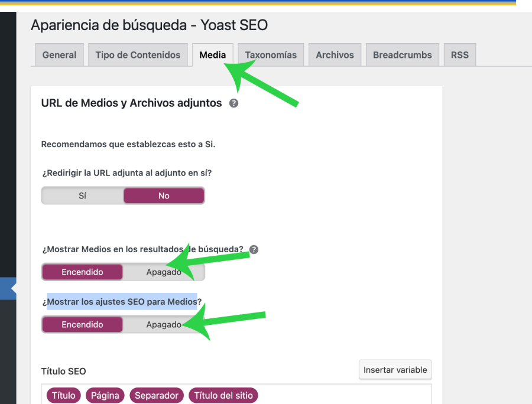Click the Insertar variable button
This screenshot has height=404, width=532.
click(395, 370)
